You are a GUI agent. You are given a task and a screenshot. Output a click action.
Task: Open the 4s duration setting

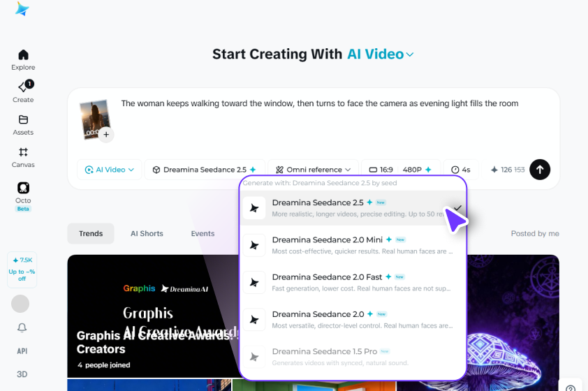point(461,170)
